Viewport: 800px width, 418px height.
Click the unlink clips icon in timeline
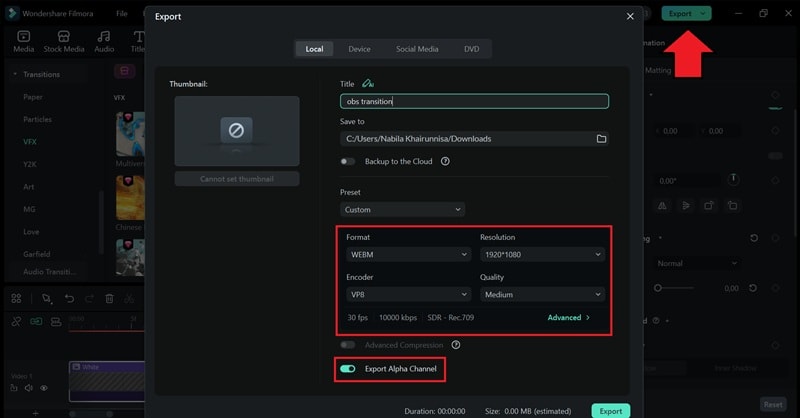tap(16, 322)
